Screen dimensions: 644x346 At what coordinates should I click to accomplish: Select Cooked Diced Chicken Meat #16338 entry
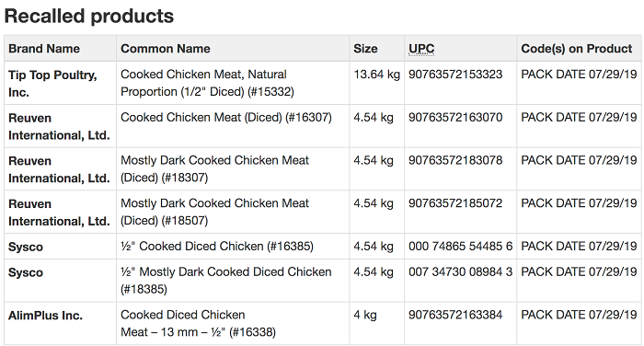coord(199,323)
